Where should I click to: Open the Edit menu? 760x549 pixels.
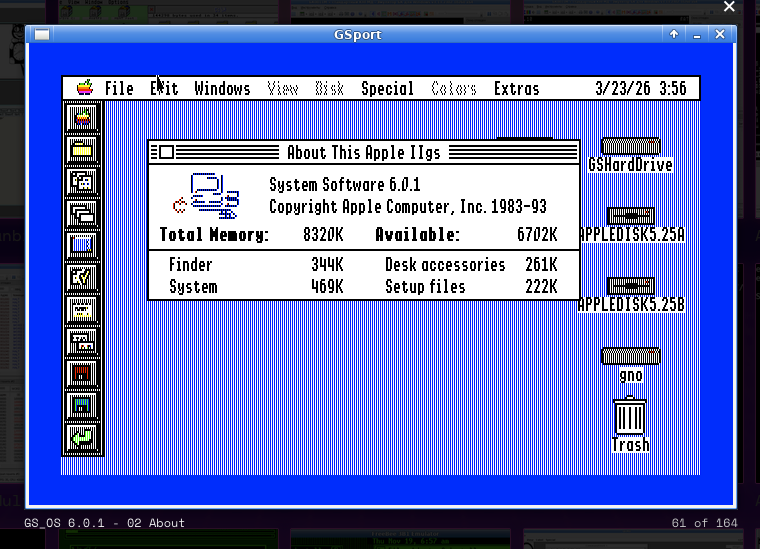click(164, 89)
